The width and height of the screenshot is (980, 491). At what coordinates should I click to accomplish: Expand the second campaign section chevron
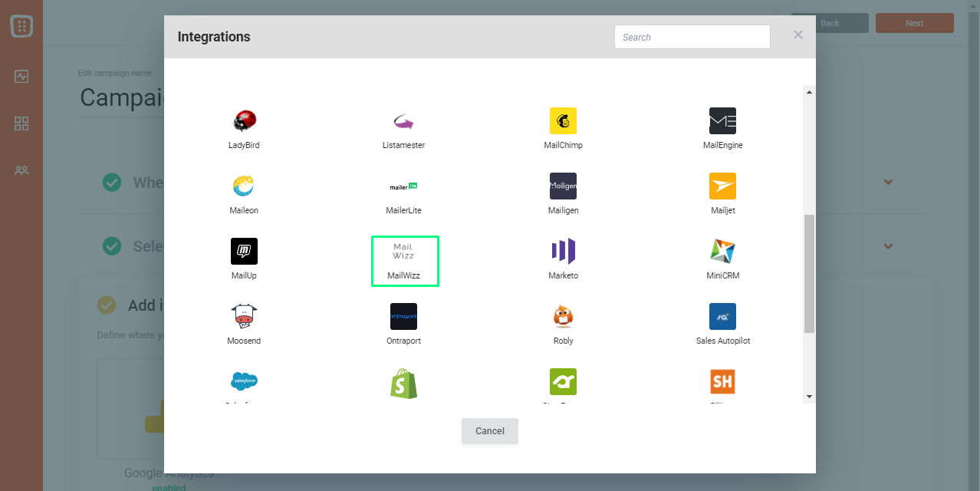point(888,246)
